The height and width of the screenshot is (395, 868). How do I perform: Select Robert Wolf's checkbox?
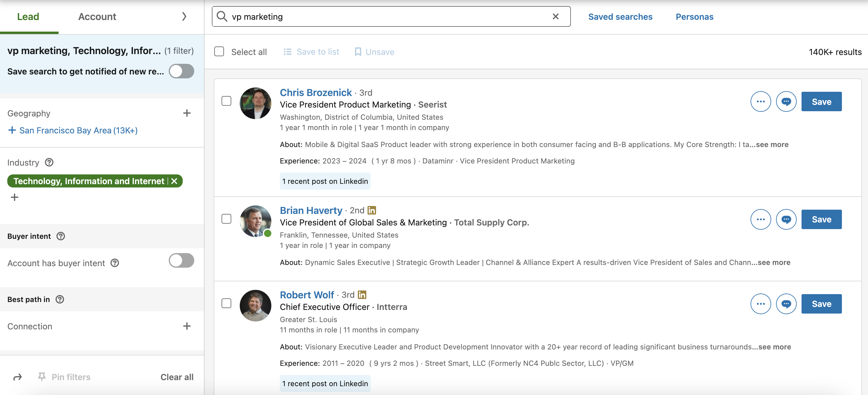pos(226,303)
